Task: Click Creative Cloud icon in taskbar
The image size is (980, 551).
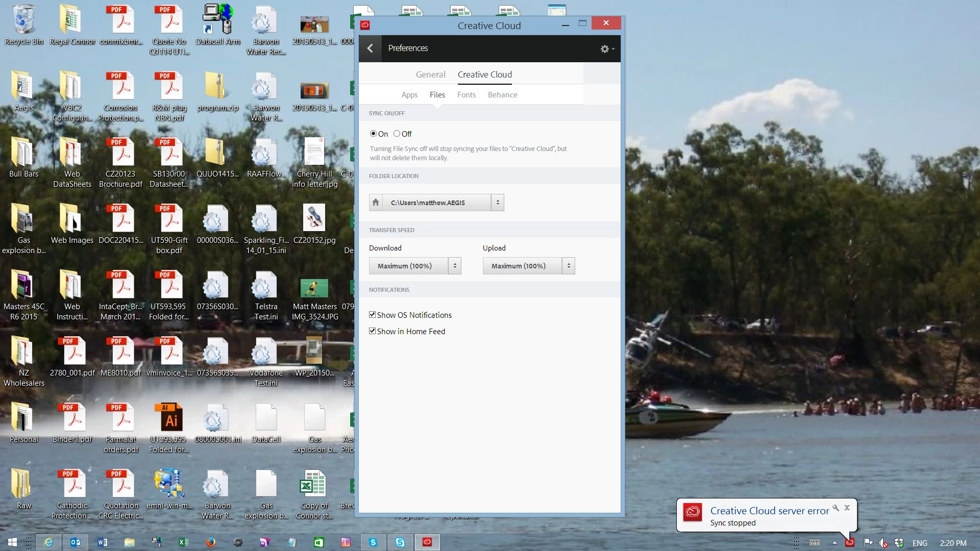Action: pos(427,542)
